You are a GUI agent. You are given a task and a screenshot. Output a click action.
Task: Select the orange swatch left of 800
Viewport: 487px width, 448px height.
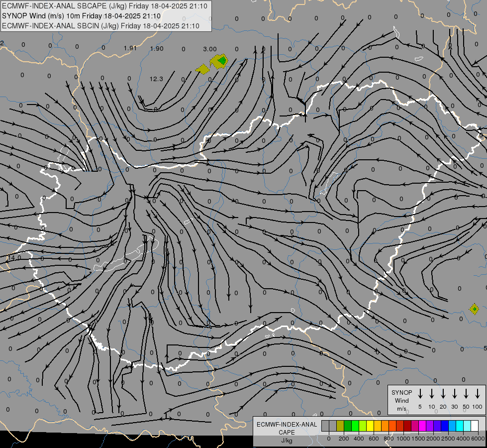(385, 426)
